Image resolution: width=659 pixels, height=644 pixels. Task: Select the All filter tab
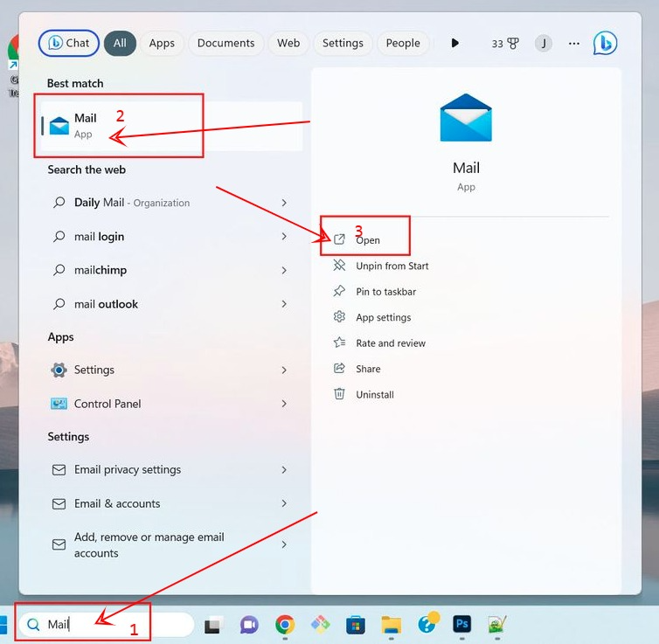(x=120, y=43)
